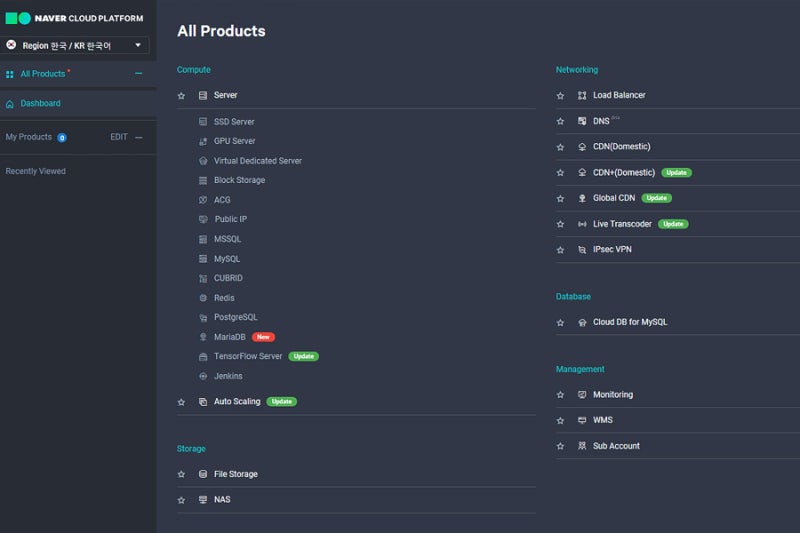Click the Monitoring icon
800x533 pixels.
[x=582, y=395]
